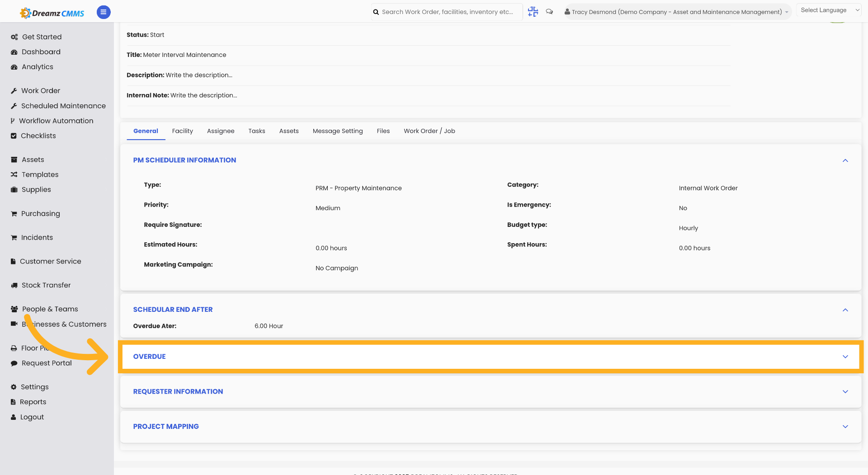Switch to the Assets tab

[x=289, y=131]
